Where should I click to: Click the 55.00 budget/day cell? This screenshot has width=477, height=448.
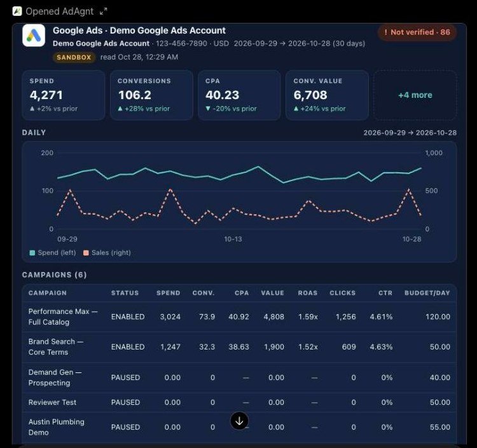click(440, 427)
